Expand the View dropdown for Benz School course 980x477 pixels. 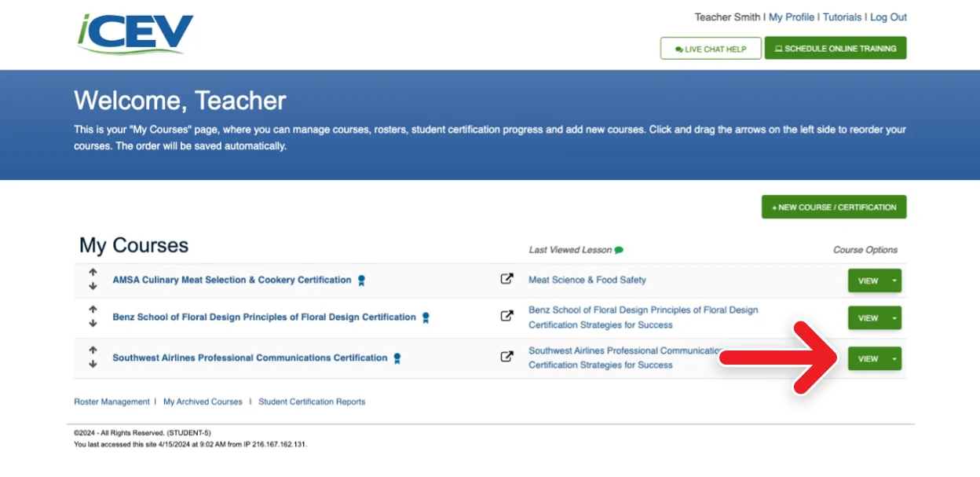click(894, 318)
